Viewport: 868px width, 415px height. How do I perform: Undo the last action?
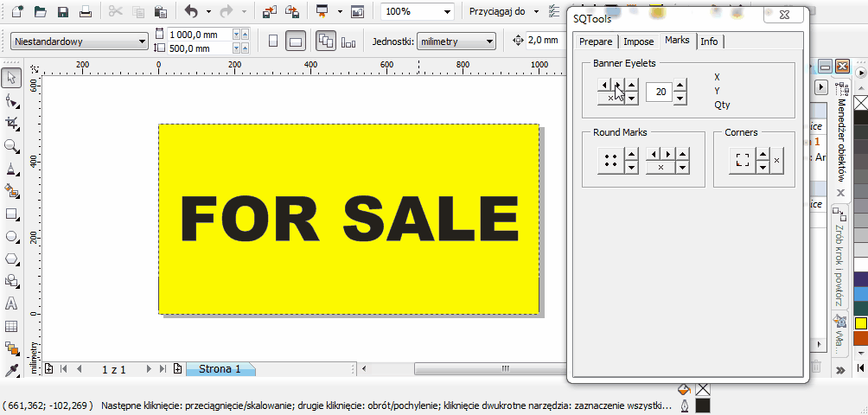(x=191, y=11)
